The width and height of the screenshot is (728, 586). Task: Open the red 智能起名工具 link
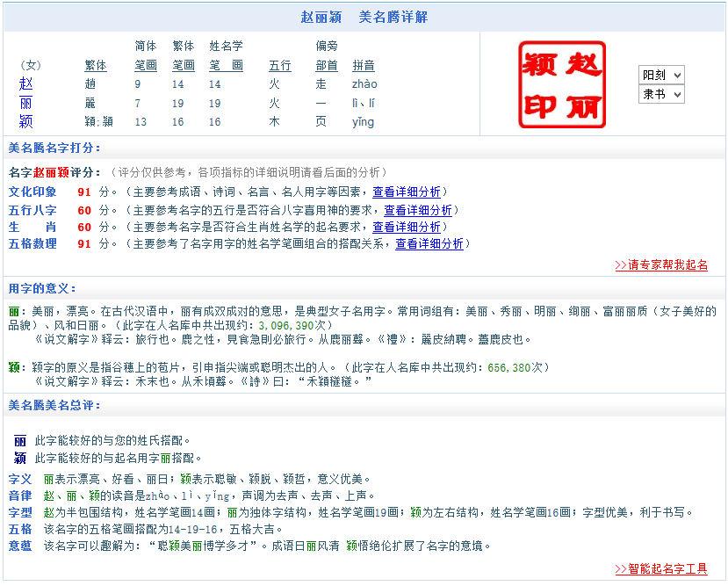[x=660, y=568]
